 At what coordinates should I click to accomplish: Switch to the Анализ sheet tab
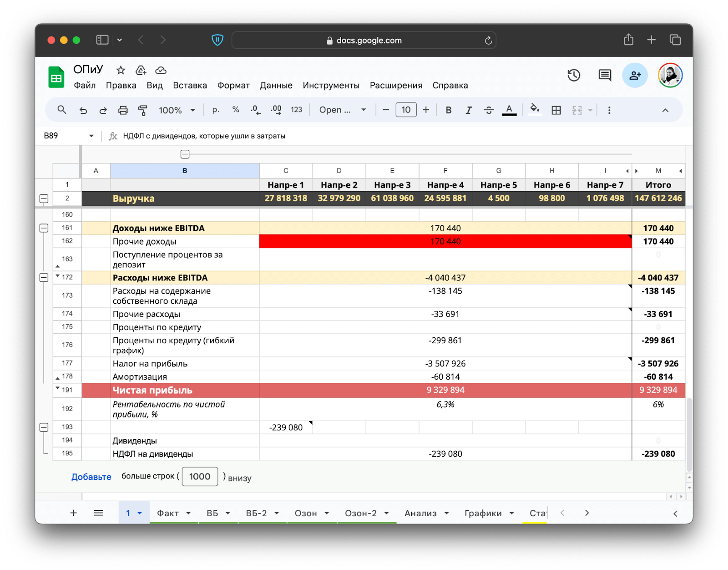click(420, 513)
